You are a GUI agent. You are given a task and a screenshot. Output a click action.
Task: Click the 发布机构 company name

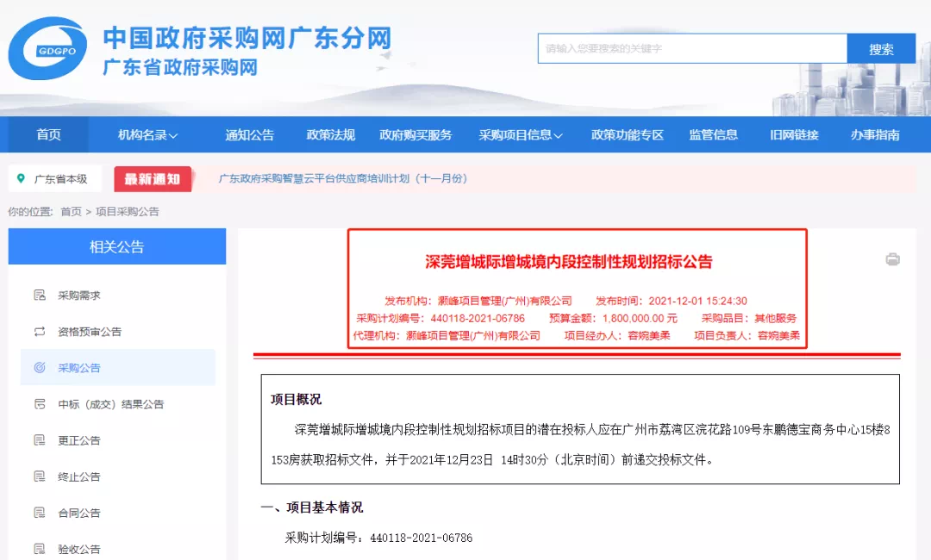(504, 301)
